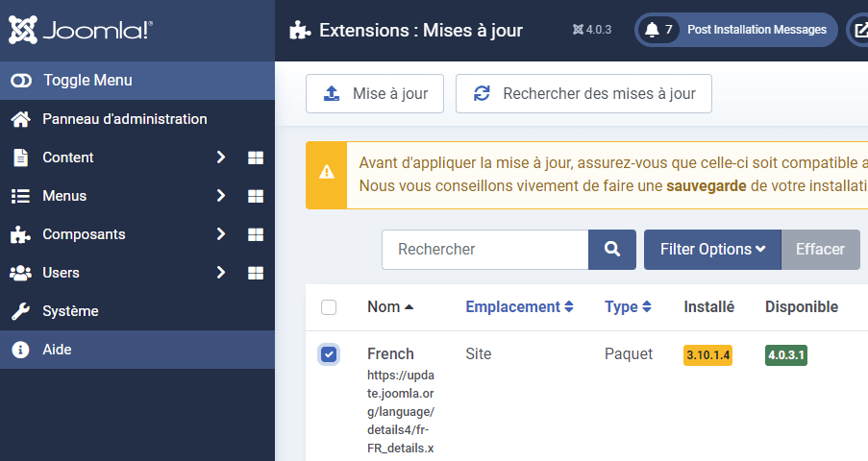Expand the Menus chevron arrow
This screenshot has height=461, width=868.
pyautogui.click(x=221, y=195)
